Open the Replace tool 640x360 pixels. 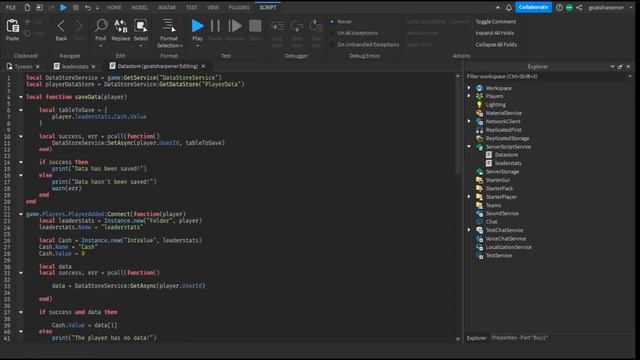point(120,26)
